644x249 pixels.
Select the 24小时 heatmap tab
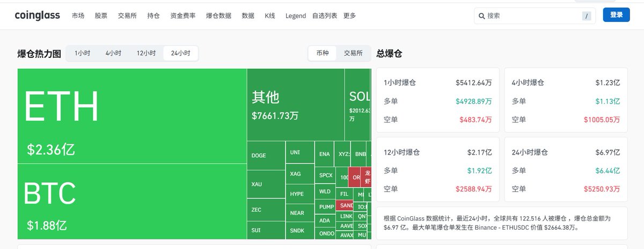click(x=180, y=53)
